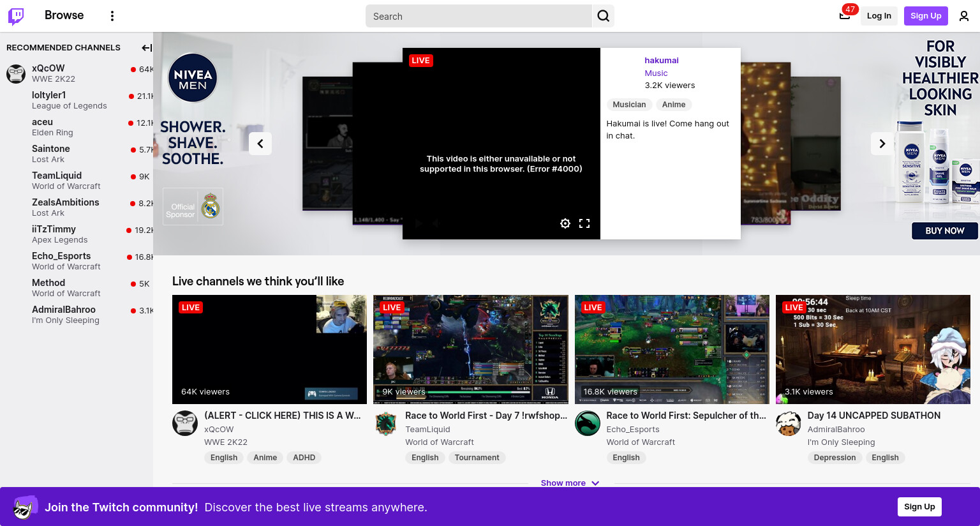Collapse the recommended channels sidebar

click(x=146, y=48)
